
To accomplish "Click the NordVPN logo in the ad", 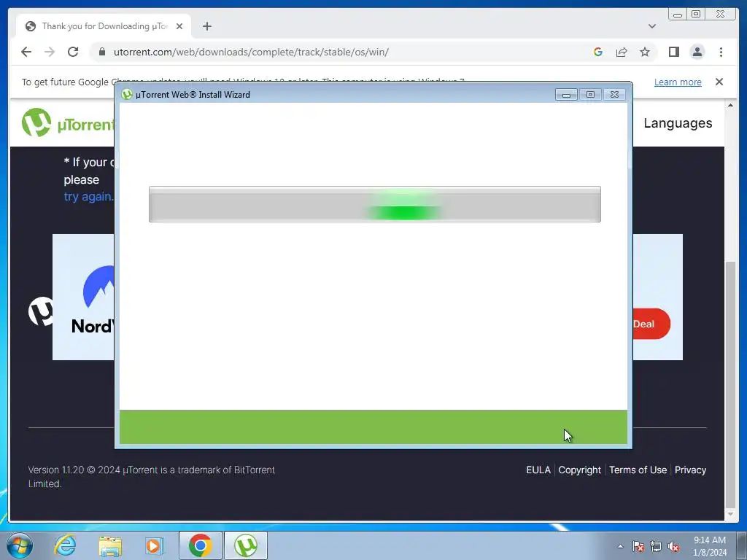I will point(93,299).
